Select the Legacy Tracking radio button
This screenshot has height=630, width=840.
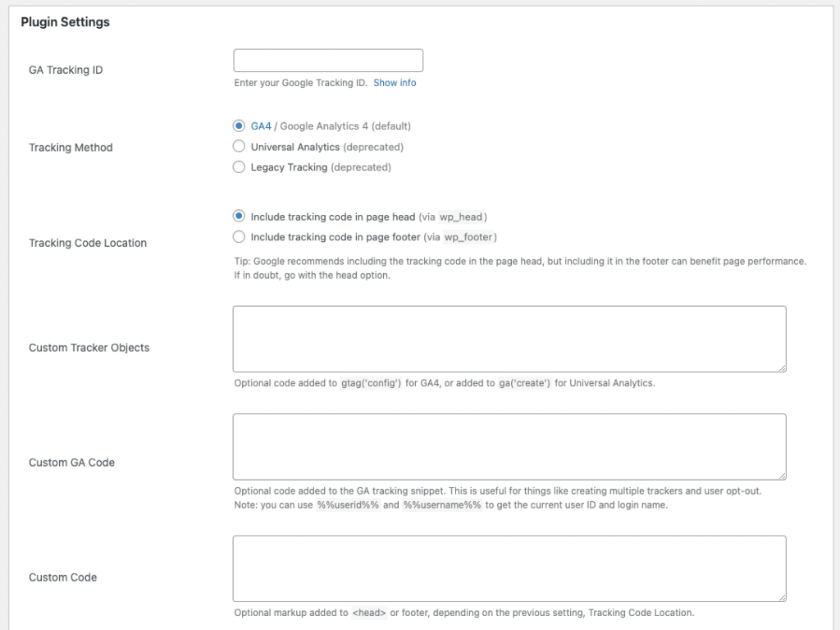tap(239, 167)
